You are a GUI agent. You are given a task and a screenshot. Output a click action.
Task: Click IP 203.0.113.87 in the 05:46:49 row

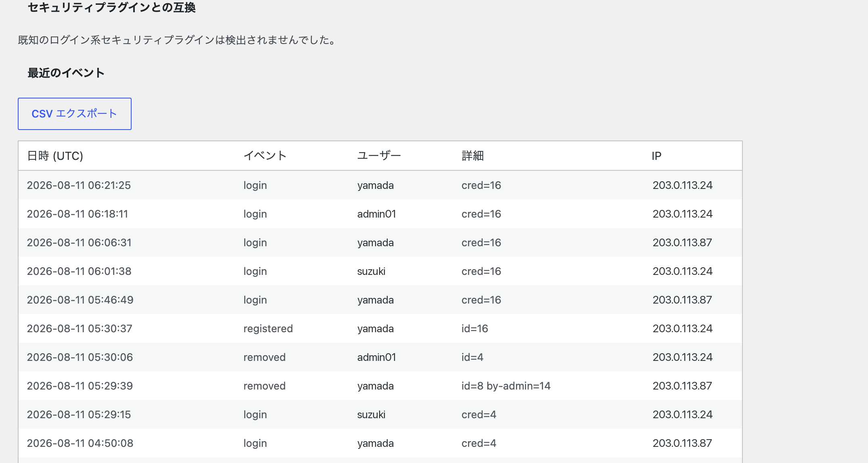pyautogui.click(x=682, y=300)
